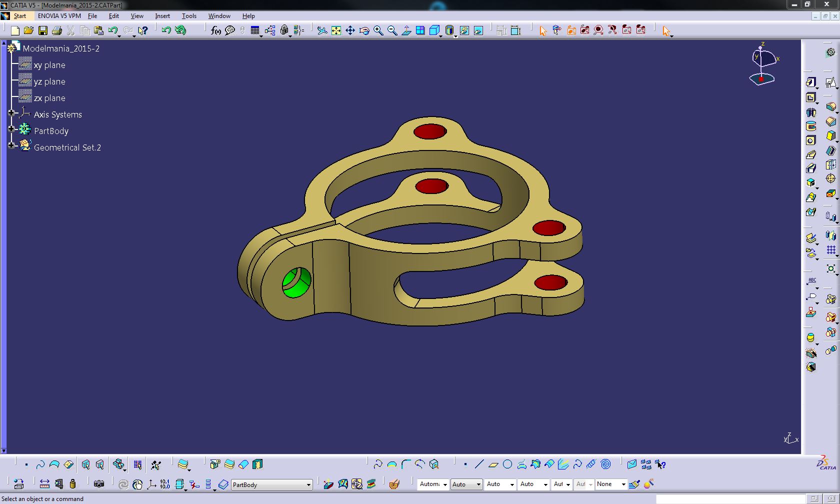Open the PartBody work object dropdown

(308, 485)
